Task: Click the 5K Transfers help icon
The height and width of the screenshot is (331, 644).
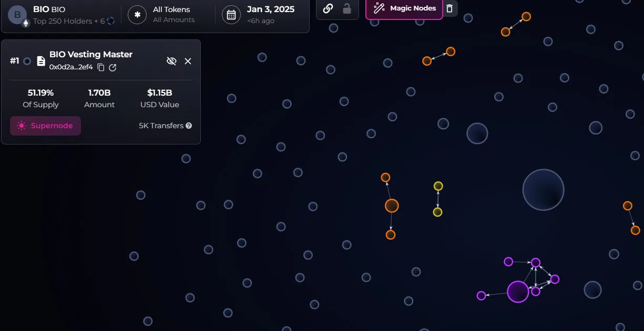Action: pos(189,126)
